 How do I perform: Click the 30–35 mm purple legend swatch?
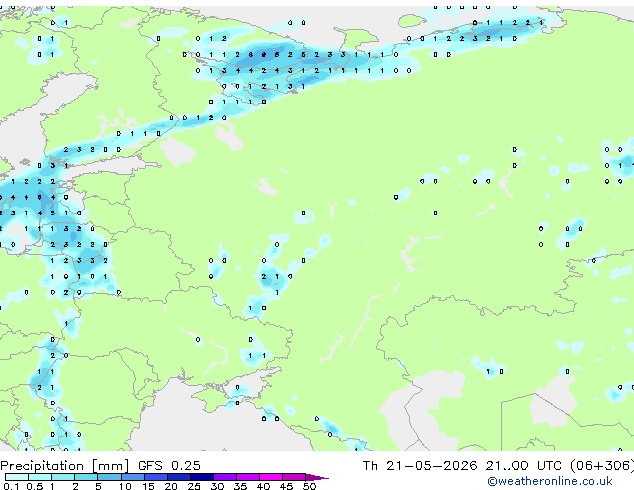[x=225, y=477]
